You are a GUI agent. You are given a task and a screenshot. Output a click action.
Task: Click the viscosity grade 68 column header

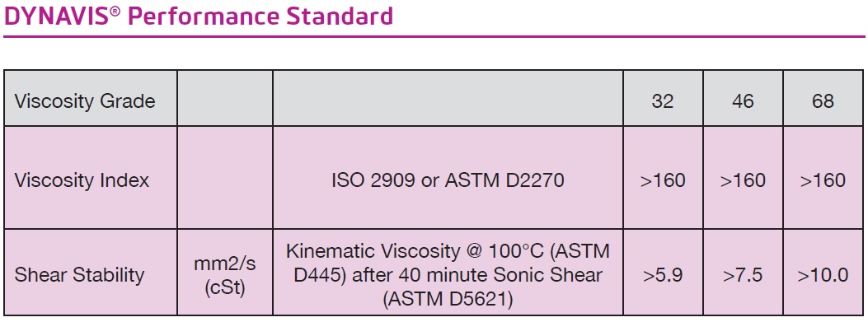pos(823,101)
